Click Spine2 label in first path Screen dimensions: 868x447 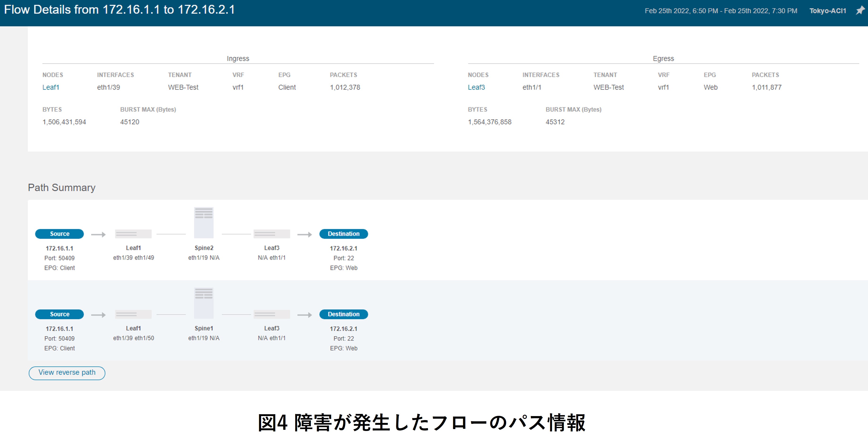coord(204,248)
